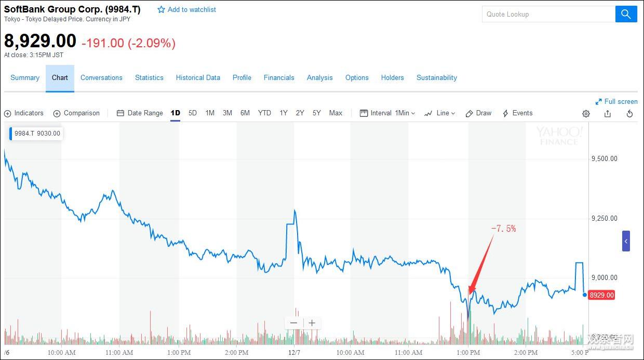Reset the chart with the undo icon
This screenshot has width=644, height=360.
[629, 114]
